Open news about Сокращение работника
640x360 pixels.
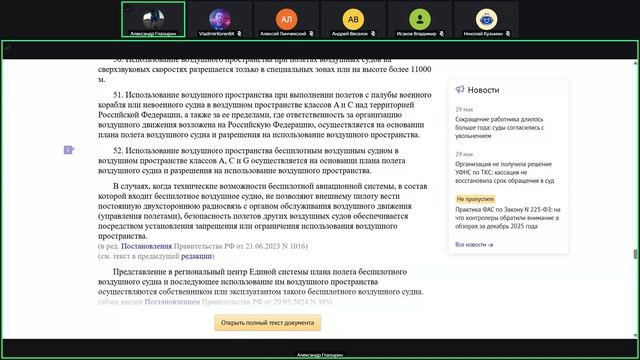pos(500,128)
